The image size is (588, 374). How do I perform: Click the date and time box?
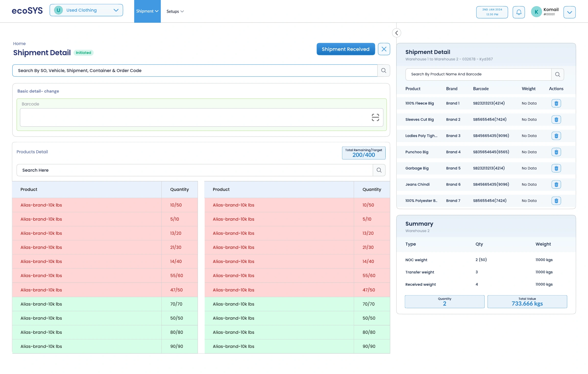(x=492, y=12)
